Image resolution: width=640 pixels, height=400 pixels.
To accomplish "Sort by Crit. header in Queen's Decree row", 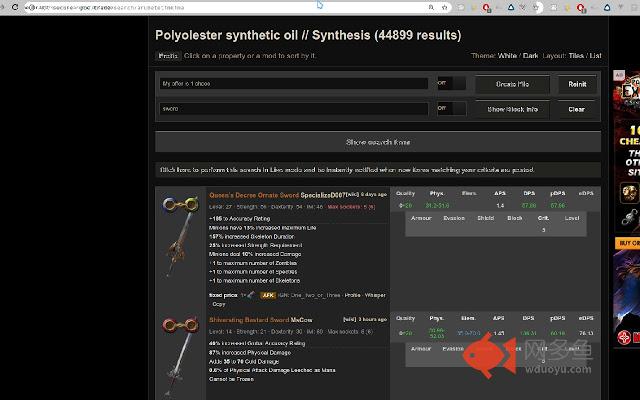I will (543, 218).
